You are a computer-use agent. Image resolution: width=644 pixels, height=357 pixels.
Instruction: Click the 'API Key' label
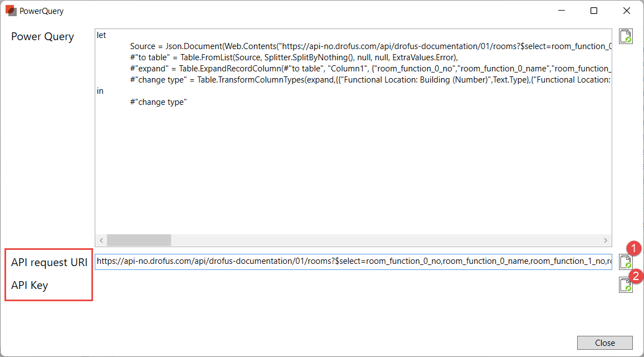tap(30, 285)
